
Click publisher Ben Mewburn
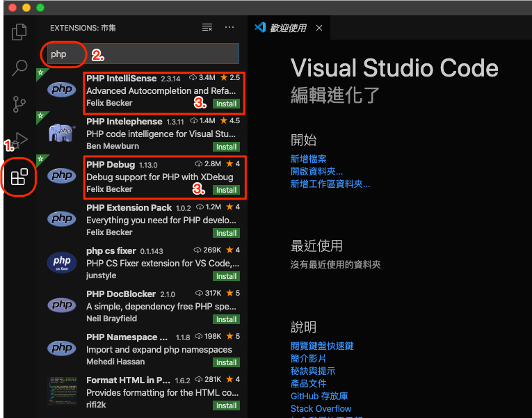click(112, 146)
